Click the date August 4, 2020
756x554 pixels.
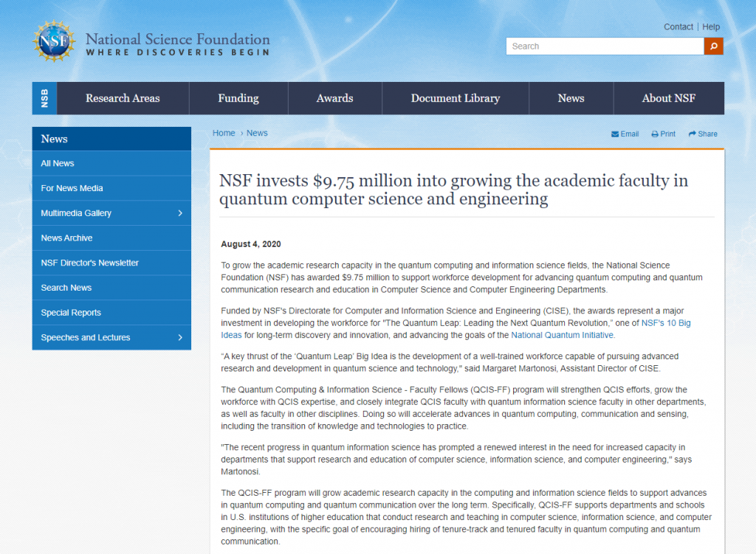pos(251,244)
